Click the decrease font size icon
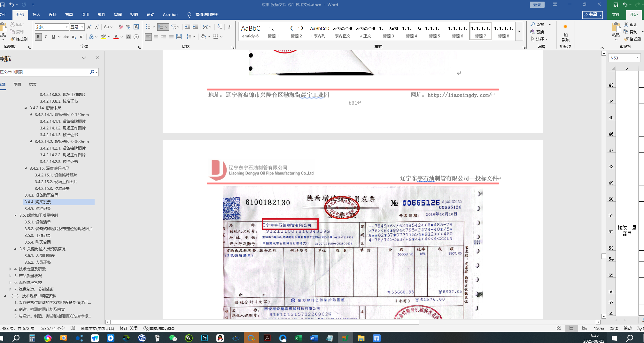Image resolution: width=644 pixels, height=343 pixels. click(x=97, y=27)
